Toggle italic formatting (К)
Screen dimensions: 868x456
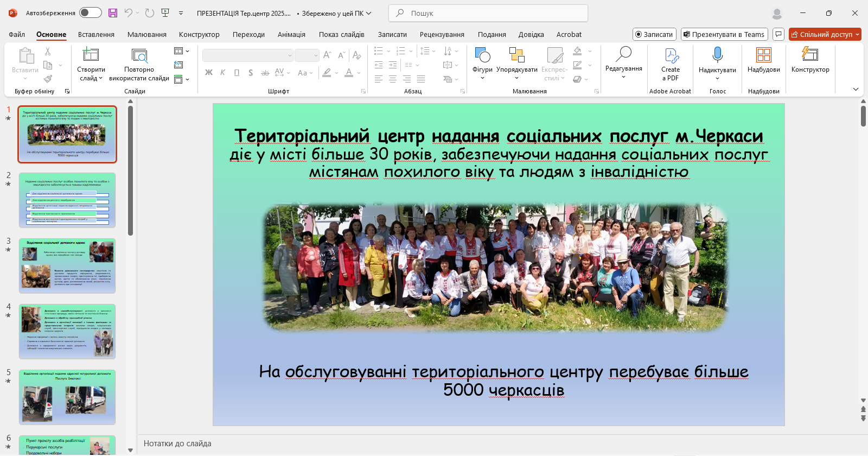[222, 73]
